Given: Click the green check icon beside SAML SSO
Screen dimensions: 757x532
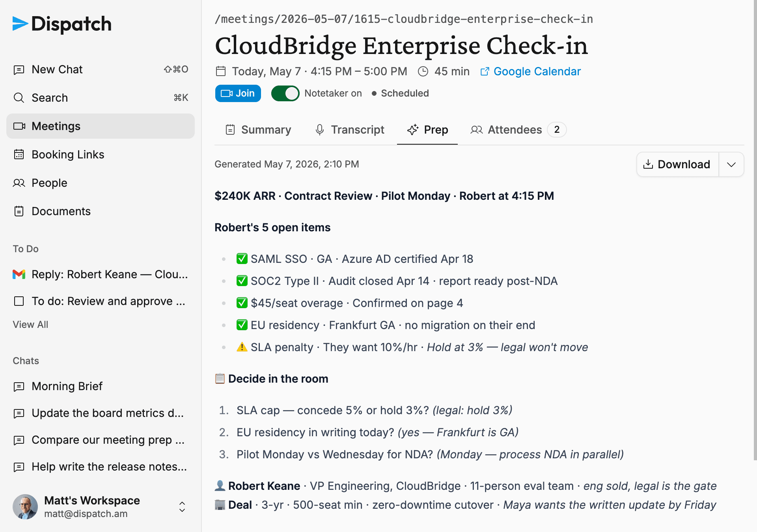Looking at the screenshot, I should tap(242, 259).
